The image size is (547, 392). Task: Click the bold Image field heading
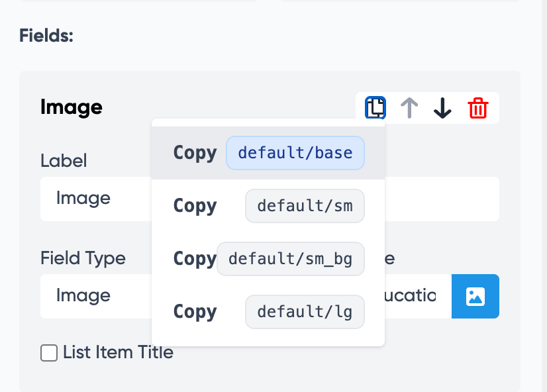pos(72,107)
